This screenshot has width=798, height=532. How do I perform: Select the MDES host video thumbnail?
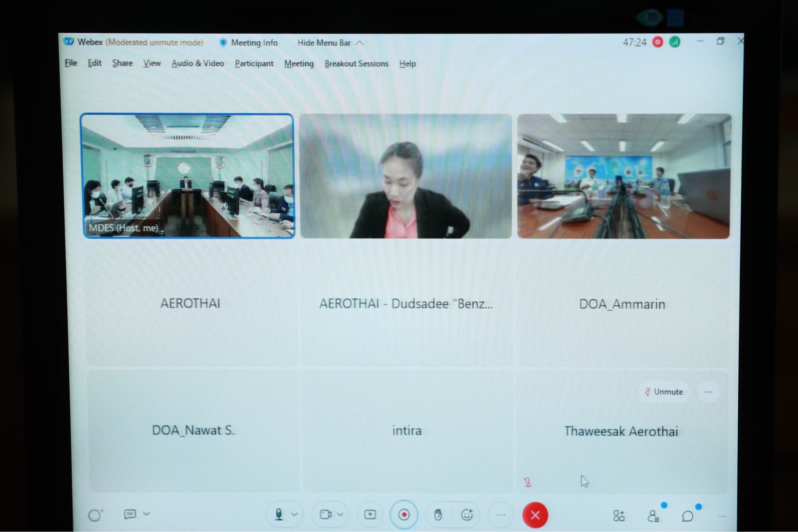[187, 176]
